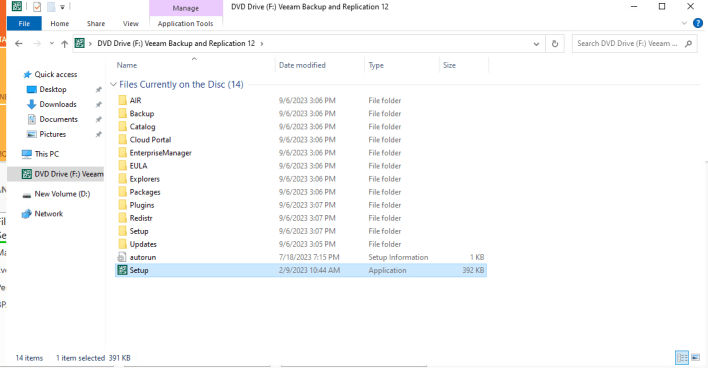Select the Manage contextual tab
The width and height of the screenshot is (708, 368).
click(186, 8)
